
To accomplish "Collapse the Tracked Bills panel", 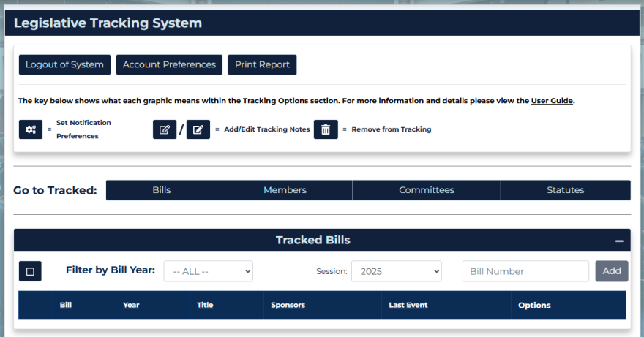I will (619, 241).
